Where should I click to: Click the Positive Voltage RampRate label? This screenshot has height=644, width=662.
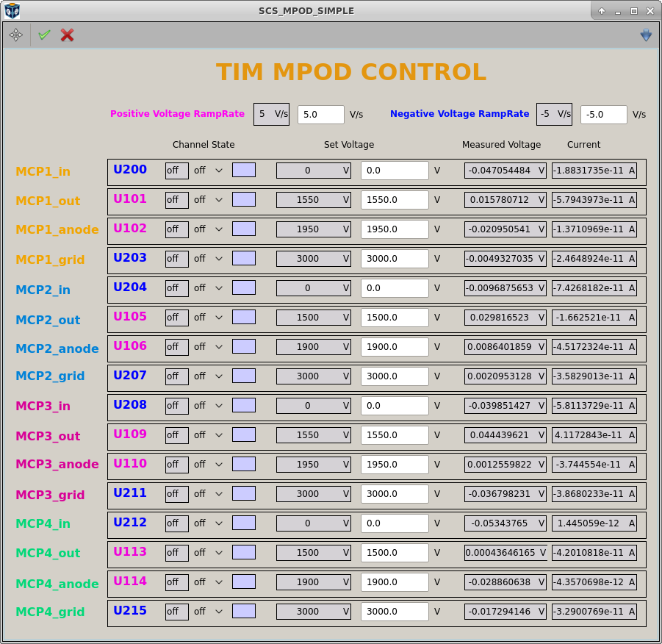[177, 114]
